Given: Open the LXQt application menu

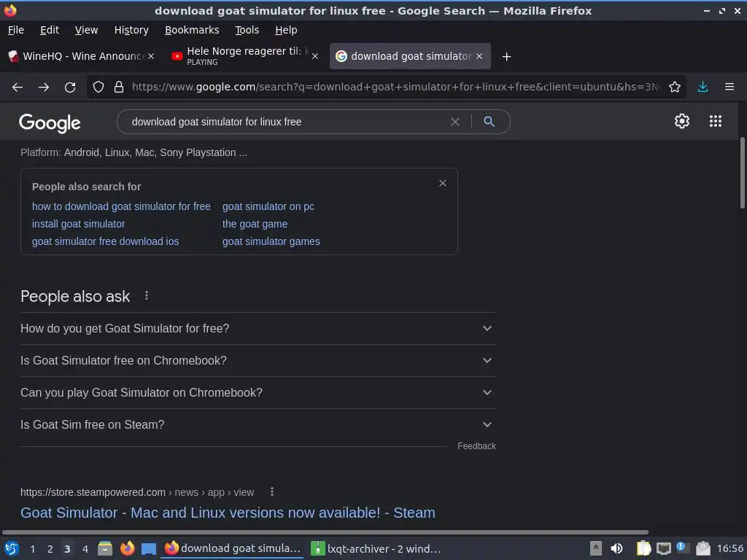Looking at the screenshot, I should (x=12, y=548).
